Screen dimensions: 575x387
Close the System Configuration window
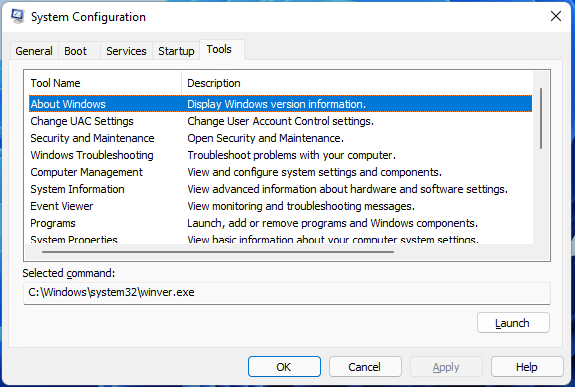556,16
